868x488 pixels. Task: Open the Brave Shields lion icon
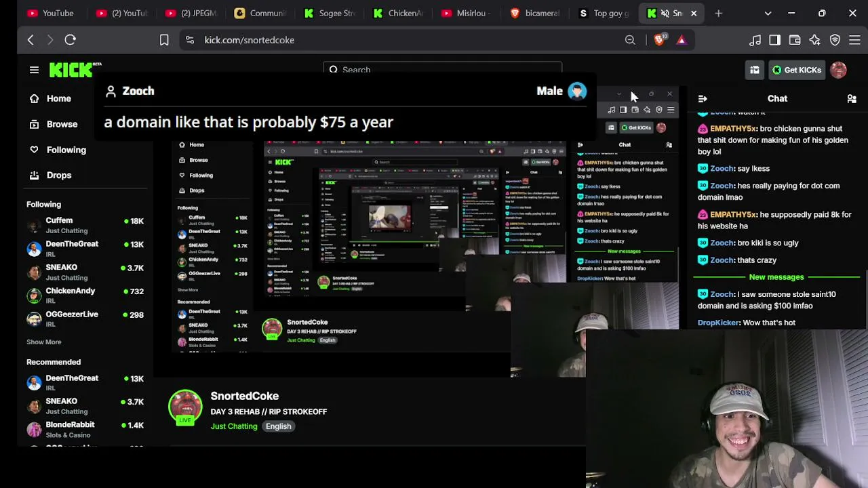[659, 40]
